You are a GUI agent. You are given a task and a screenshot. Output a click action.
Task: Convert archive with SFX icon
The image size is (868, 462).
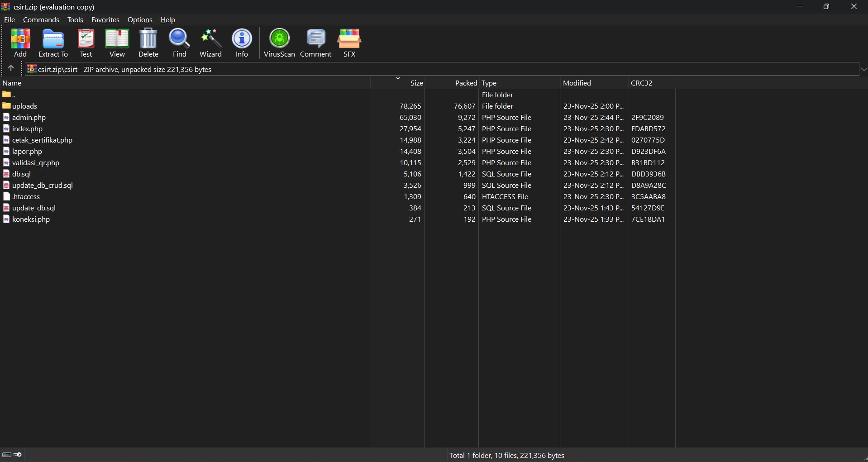coord(349,43)
